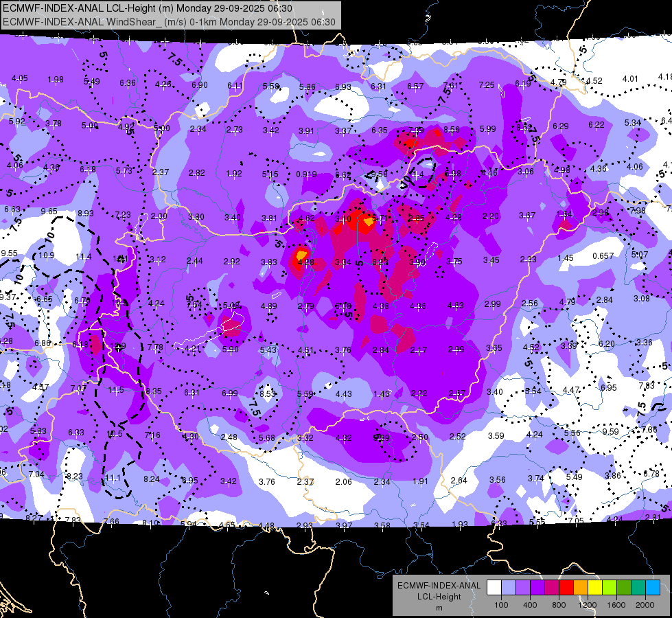Click the LCL-Height (m) title line
Screen dimensions: 672x618
[148, 8]
